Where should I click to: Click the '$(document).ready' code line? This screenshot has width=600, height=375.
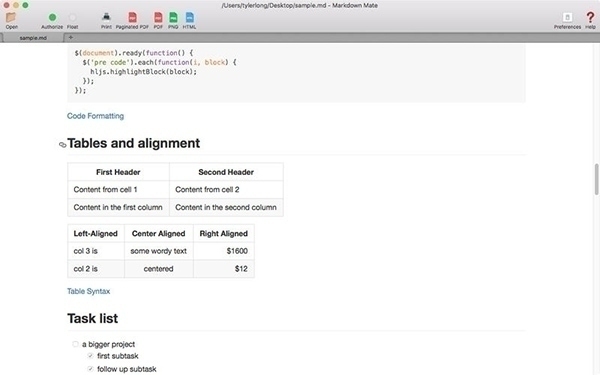(x=134, y=53)
